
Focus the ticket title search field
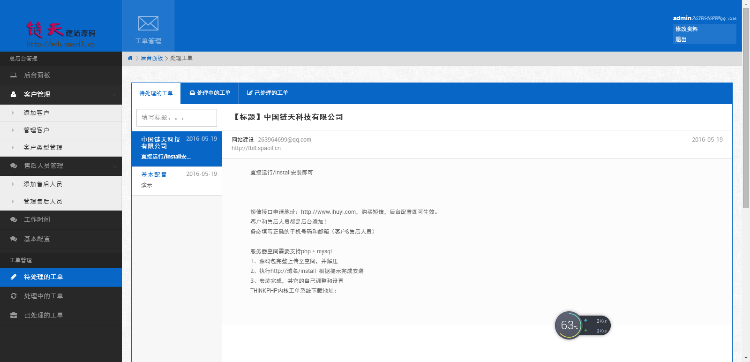coord(176,118)
